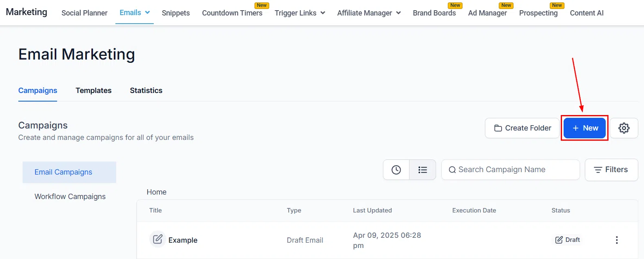The height and width of the screenshot is (259, 644).
Task: Click the Status column header
Action: (x=561, y=210)
